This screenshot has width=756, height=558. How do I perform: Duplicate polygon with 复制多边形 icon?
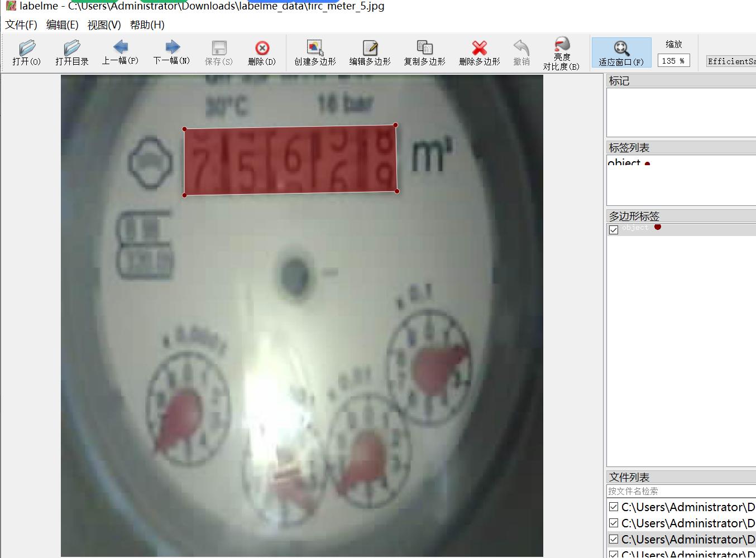click(425, 53)
